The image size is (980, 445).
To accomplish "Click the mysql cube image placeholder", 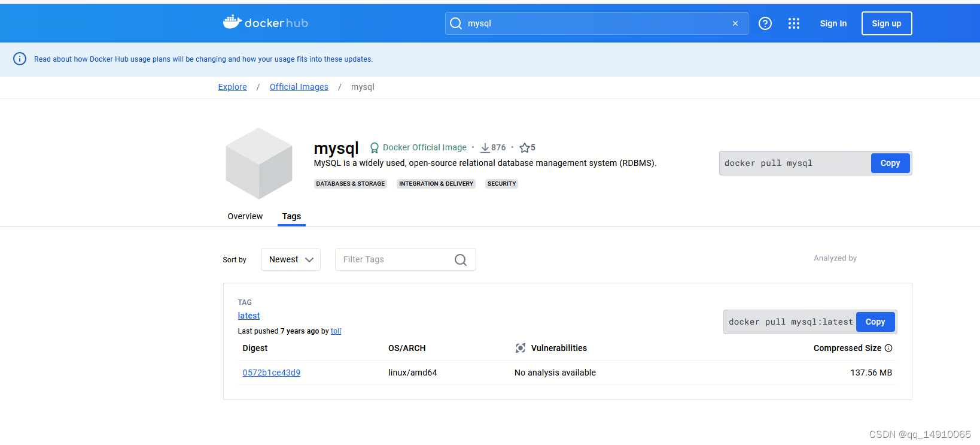I will (259, 163).
